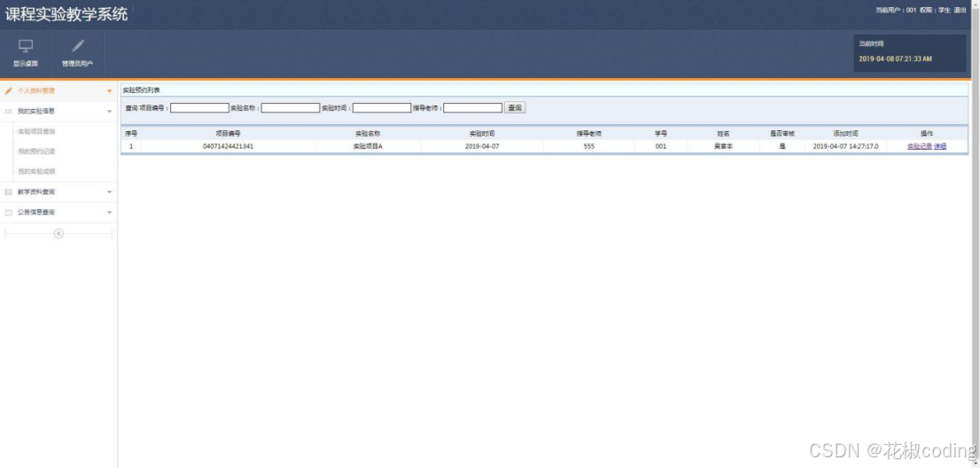Click the instructor cell 555

pyautogui.click(x=588, y=146)
